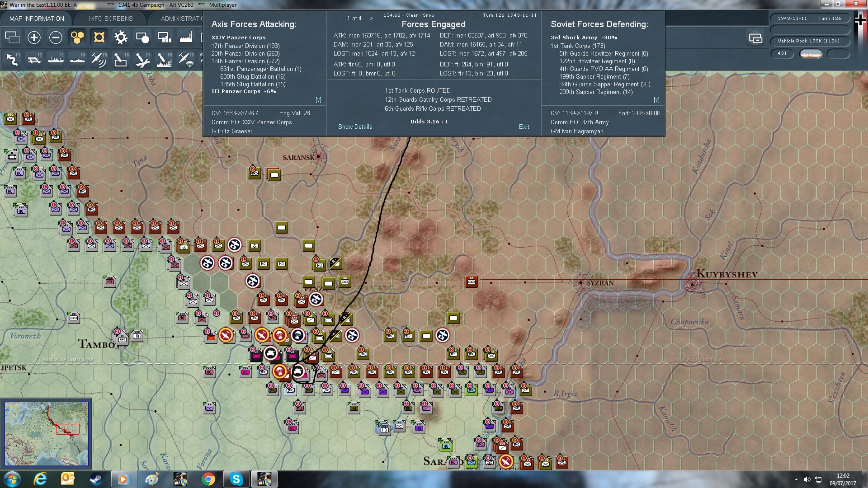Screen dimensions: 868x488
Task: Select F8 bomb city mode
Action: tap(164, 59)
